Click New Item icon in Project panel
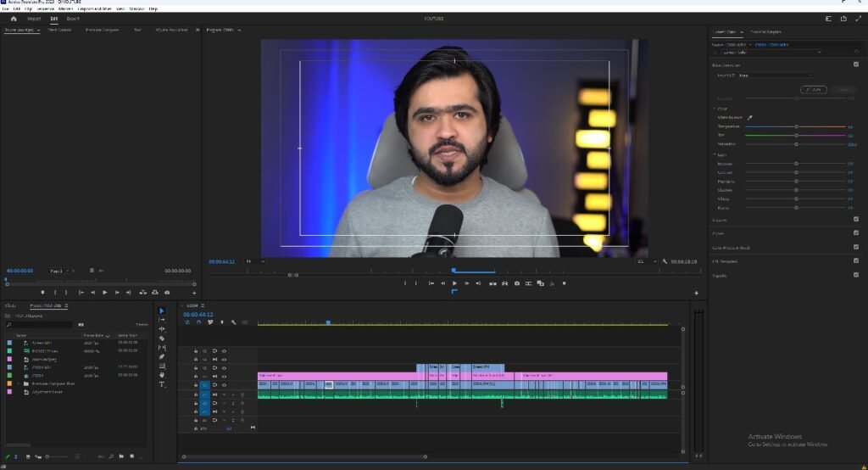 point(131,456)
